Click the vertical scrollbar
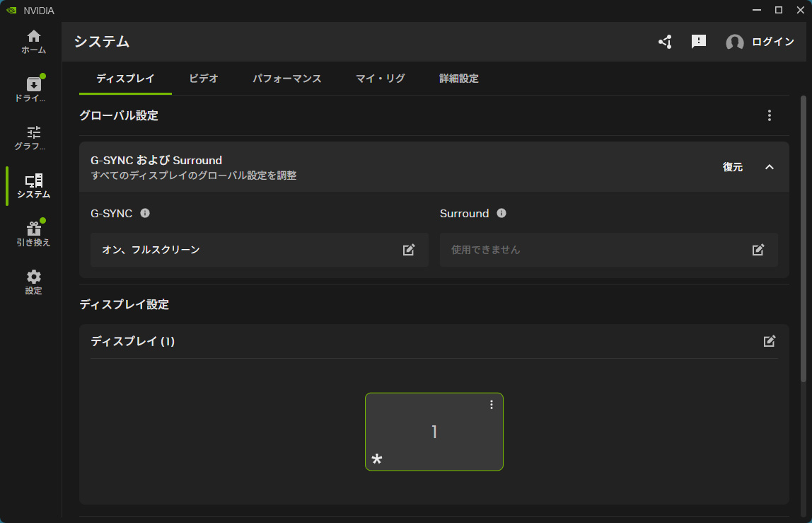This screenshot has height=523, width=812. (804, 238)
